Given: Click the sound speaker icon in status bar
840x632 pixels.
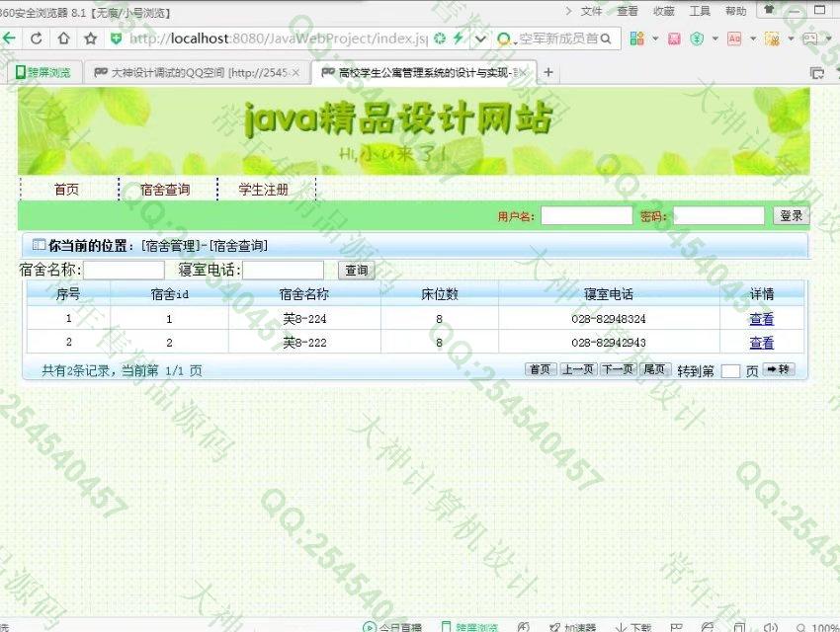Looking at the screenshot, I should (771, 626).
